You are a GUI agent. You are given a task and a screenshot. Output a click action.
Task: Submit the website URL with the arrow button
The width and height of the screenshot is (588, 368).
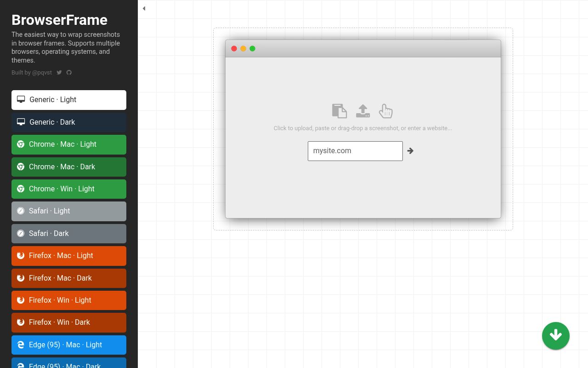(410, 151)
